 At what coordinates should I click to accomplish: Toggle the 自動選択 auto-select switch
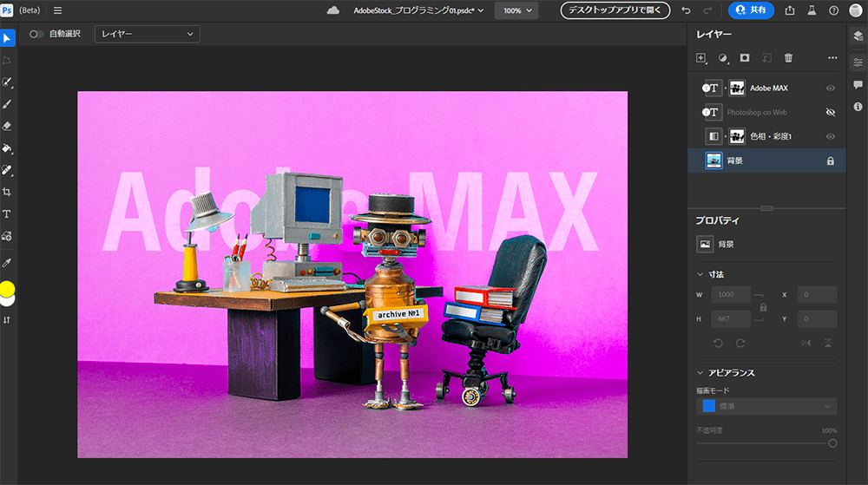(x=36, y=35)
